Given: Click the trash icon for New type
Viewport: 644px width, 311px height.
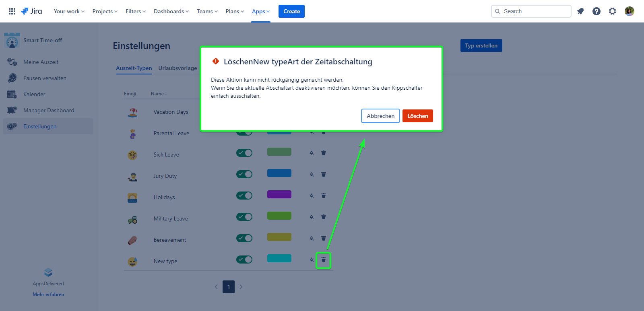Looking at the screenshot, I should pyautogui.click(x=323, y=260).
